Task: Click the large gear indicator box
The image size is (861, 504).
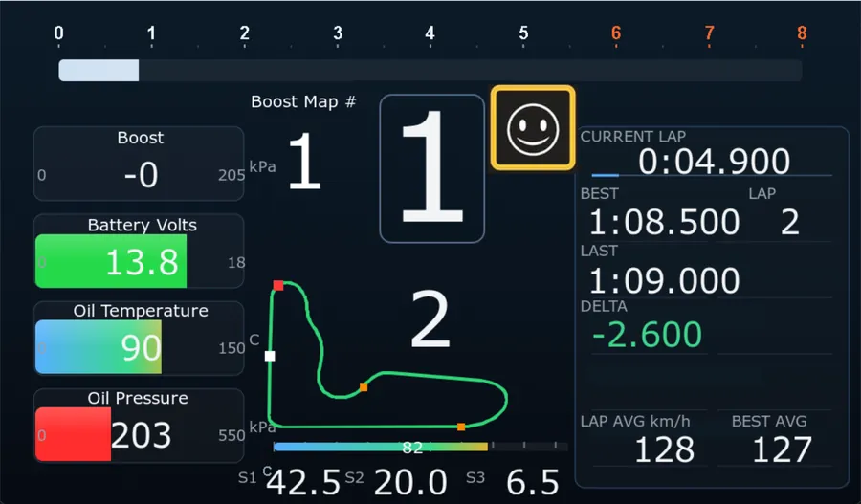Action: click(x=431, y=168)
